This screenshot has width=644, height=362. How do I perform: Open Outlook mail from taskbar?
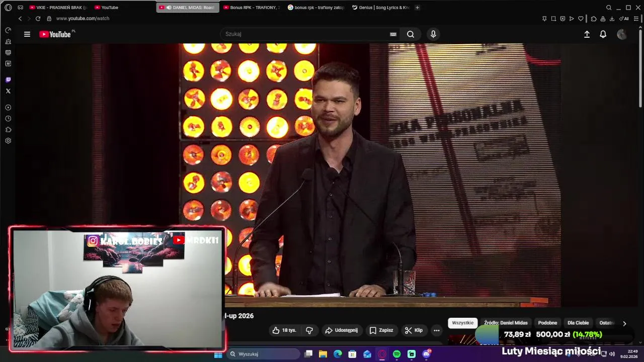pyautogui.click(x=367, y=354)
